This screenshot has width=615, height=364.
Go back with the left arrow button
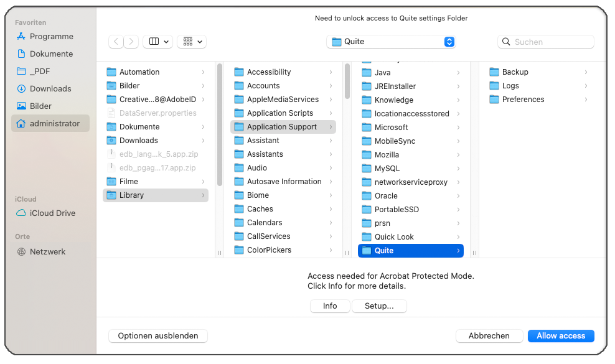(116, 42)
